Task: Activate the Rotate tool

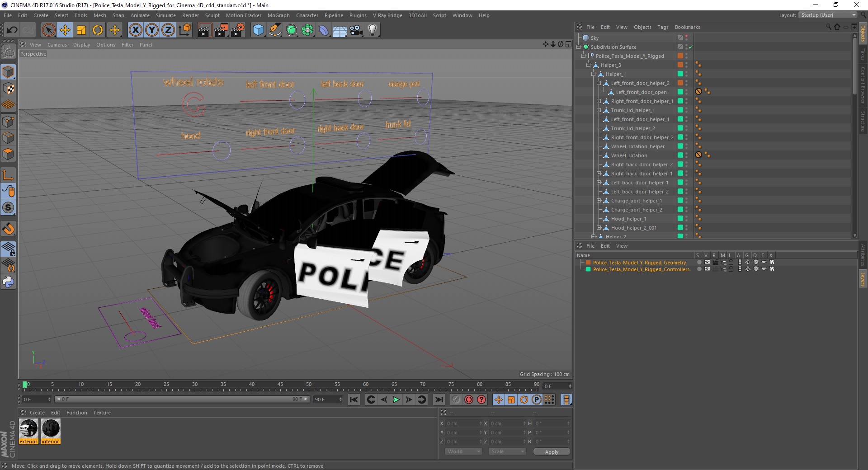Action: click(x=98, y=30)
